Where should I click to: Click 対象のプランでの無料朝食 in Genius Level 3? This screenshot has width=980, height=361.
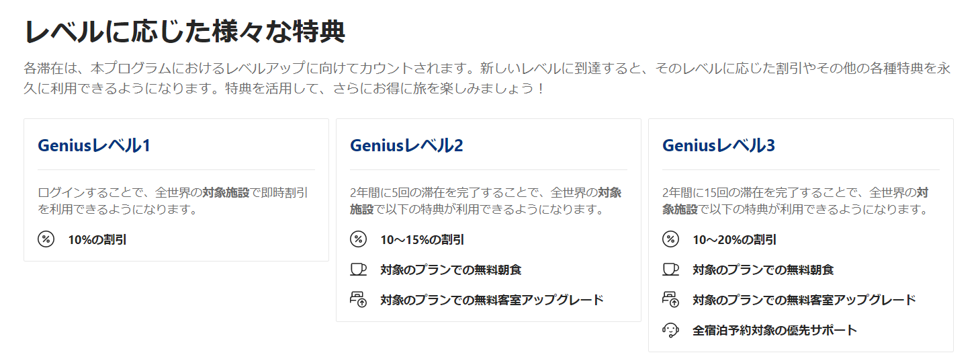tap(763, 270)
